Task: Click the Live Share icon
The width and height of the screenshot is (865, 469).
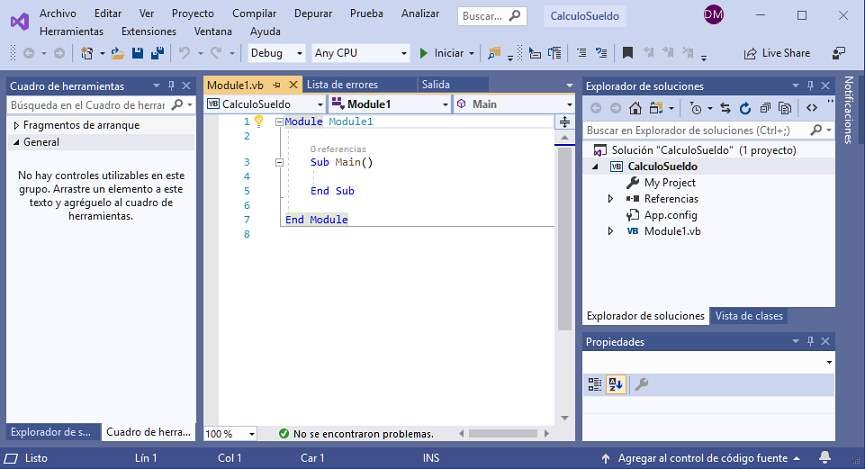Action: 751,53
